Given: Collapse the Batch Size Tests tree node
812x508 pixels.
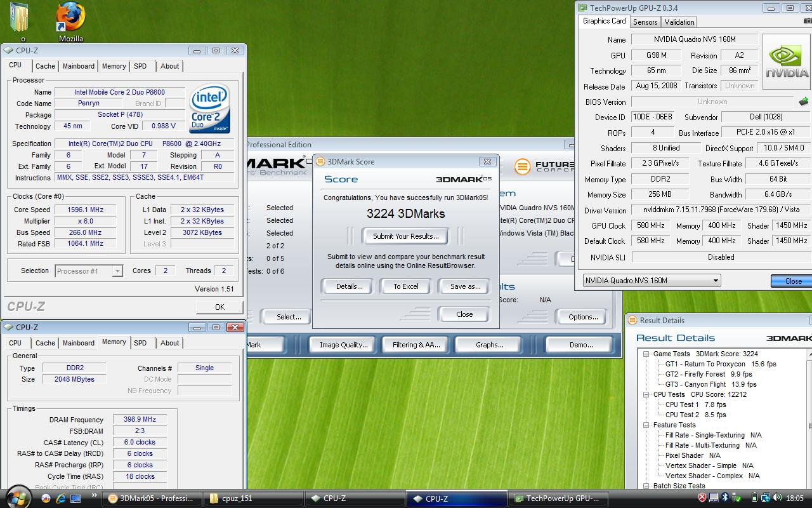Looking at the screenshot, I should click(x=646, y=486).
